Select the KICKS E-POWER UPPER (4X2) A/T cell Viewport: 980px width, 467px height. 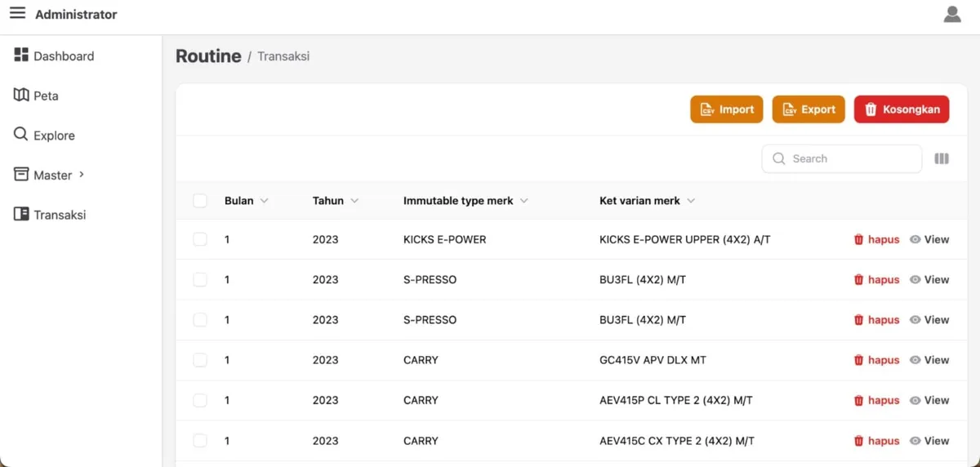click(x=685, y=239)
